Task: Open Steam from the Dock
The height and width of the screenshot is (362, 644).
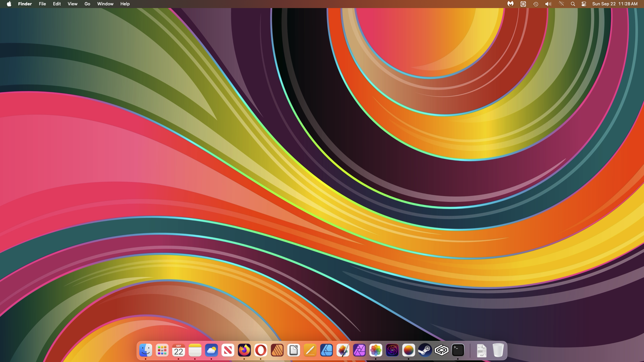Action: point(425,350)
